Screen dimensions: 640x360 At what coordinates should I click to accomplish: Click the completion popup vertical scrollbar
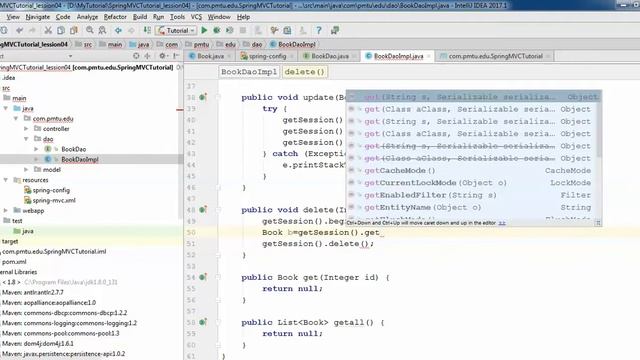tap(599, 130)
